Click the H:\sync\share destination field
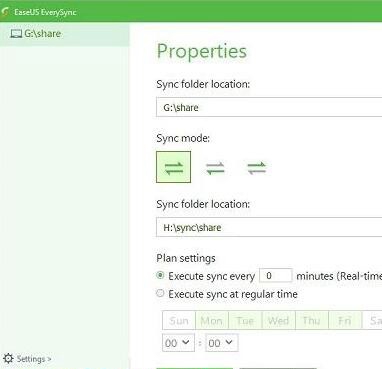The height and width of the screenshot is (369, 382). coord(269,227)
